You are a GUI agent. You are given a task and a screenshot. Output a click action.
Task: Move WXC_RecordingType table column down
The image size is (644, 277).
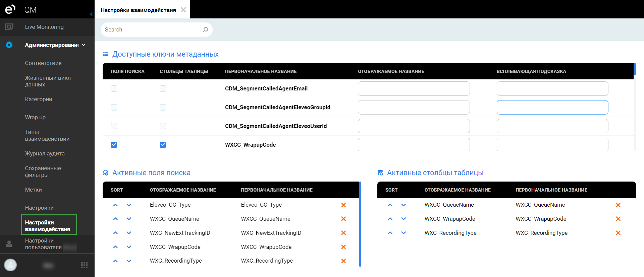tap(404, 233)
